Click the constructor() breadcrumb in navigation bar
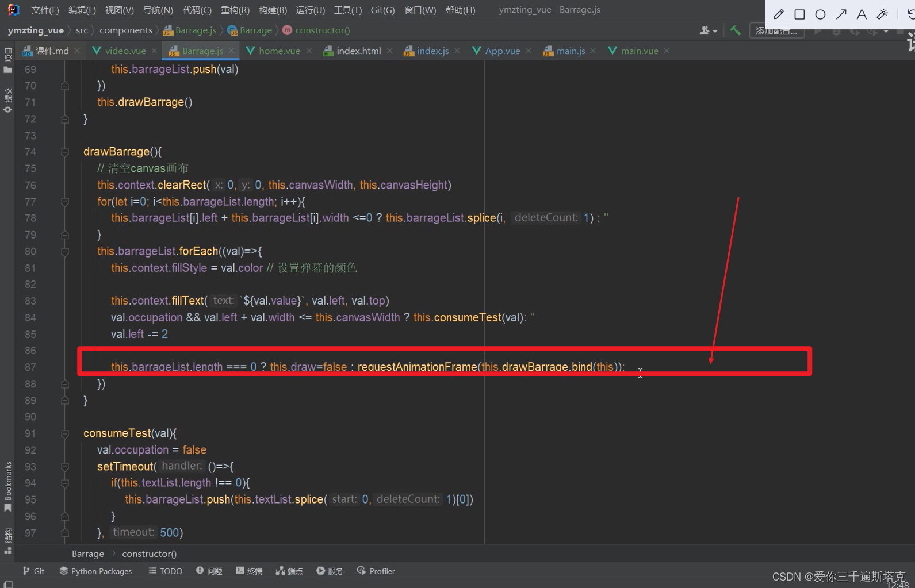This screenshot has width=915, height=588. point(316,30)
